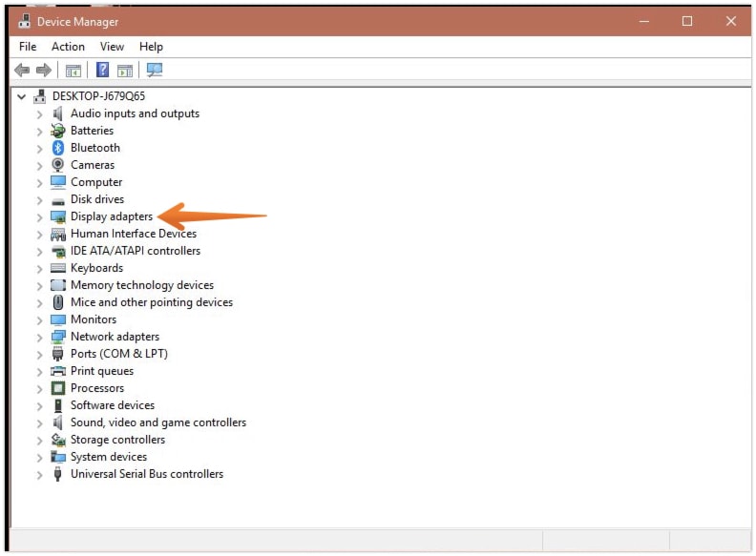Click the Back arrow toolbar icon
Screen dimensions: 756x556
(x=22, y=71)
